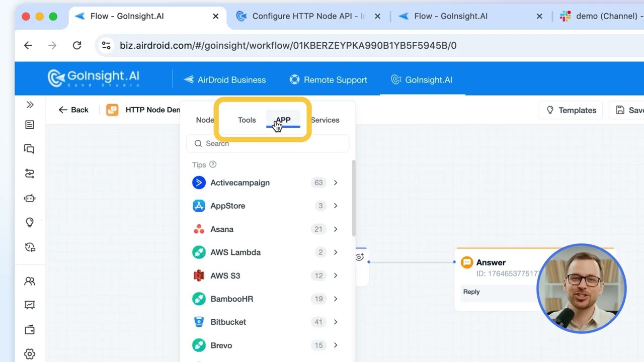Click the Activecampaign app icon
The image size is (644, 362).
tap(199, 183)
